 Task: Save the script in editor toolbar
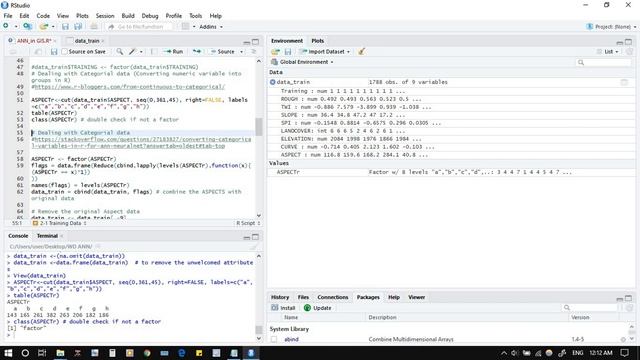tap(54, 52)
